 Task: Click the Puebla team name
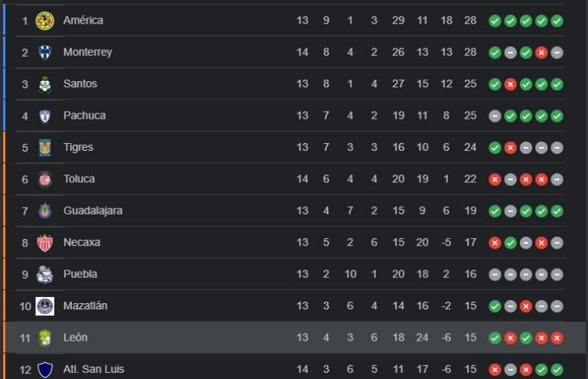(x=80, y=274)
